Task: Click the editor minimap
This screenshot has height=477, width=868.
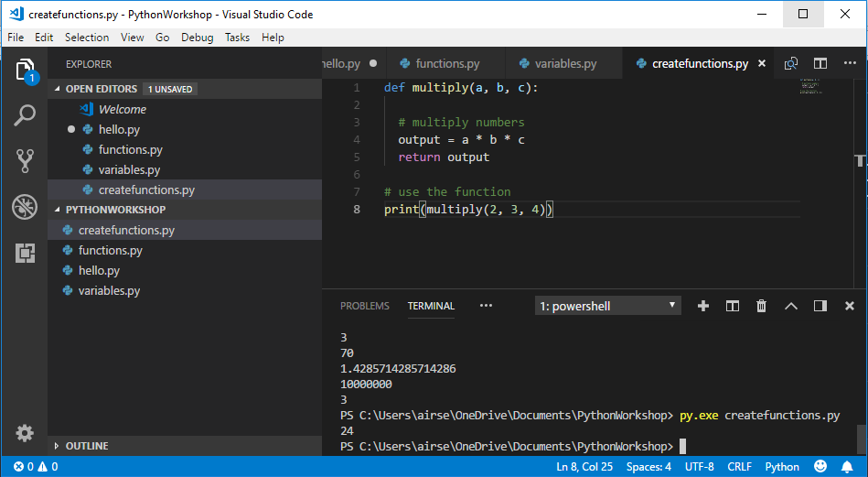Action: 810,86
